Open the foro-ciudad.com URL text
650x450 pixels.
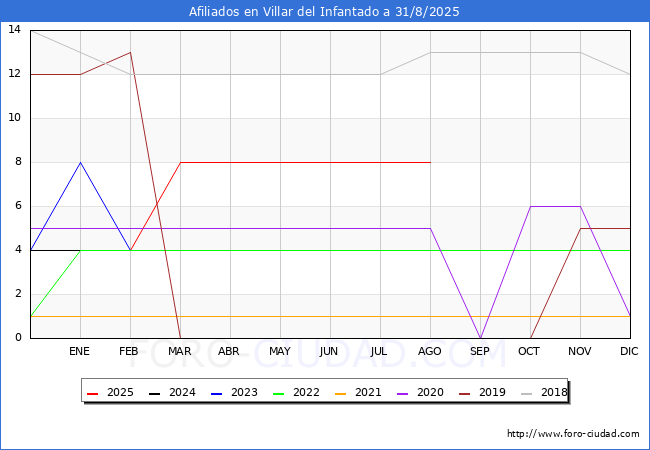click(x=573, y=434)
